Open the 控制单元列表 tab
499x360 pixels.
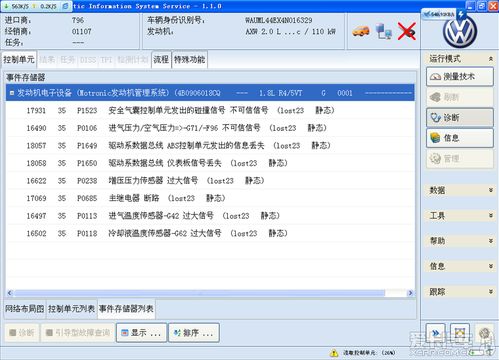[71, 309]
